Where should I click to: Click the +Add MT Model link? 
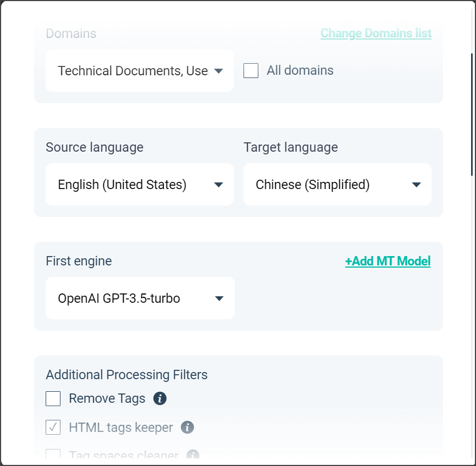pos(388,262)
